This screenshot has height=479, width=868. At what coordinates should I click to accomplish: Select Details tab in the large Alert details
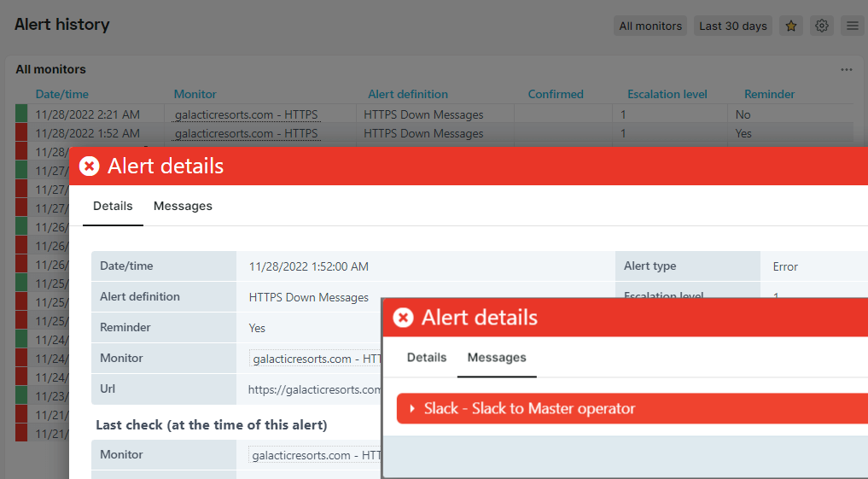(x=113, y=206)
